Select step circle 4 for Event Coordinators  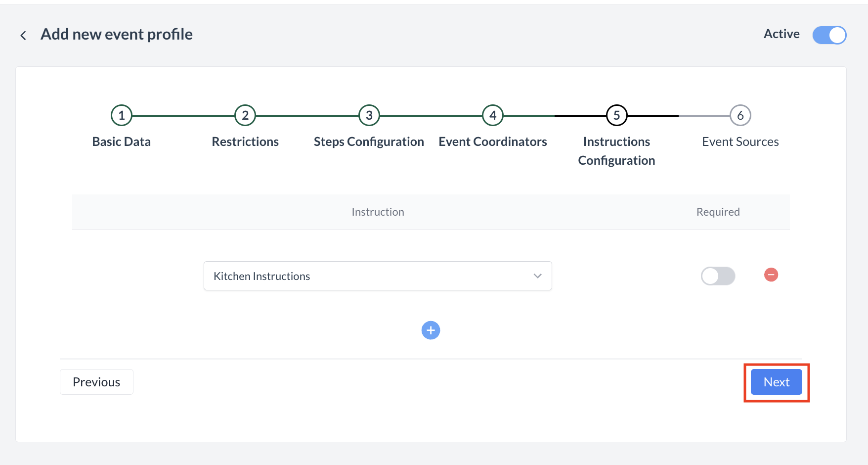[x=492, y=115]
